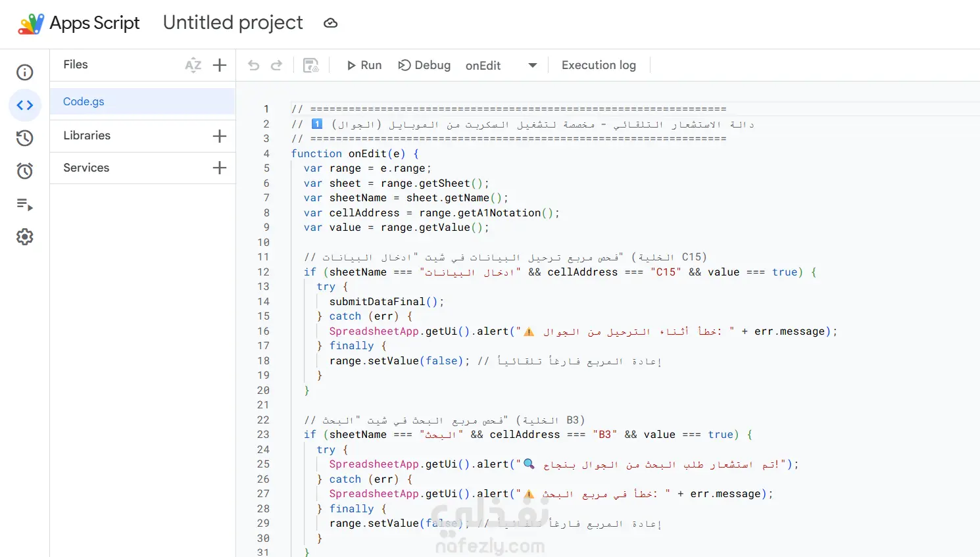Open the onEdit function dropdown
Screen dimensions: 980x557
(501, 65)
